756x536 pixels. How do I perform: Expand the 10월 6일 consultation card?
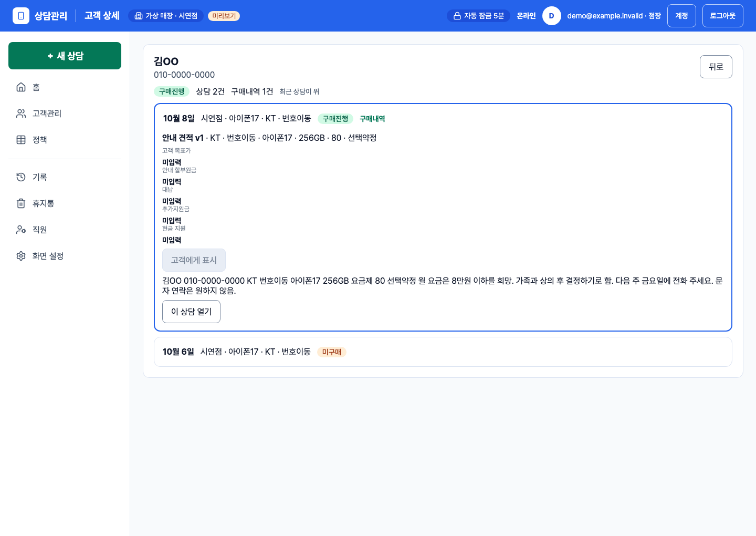443,352
